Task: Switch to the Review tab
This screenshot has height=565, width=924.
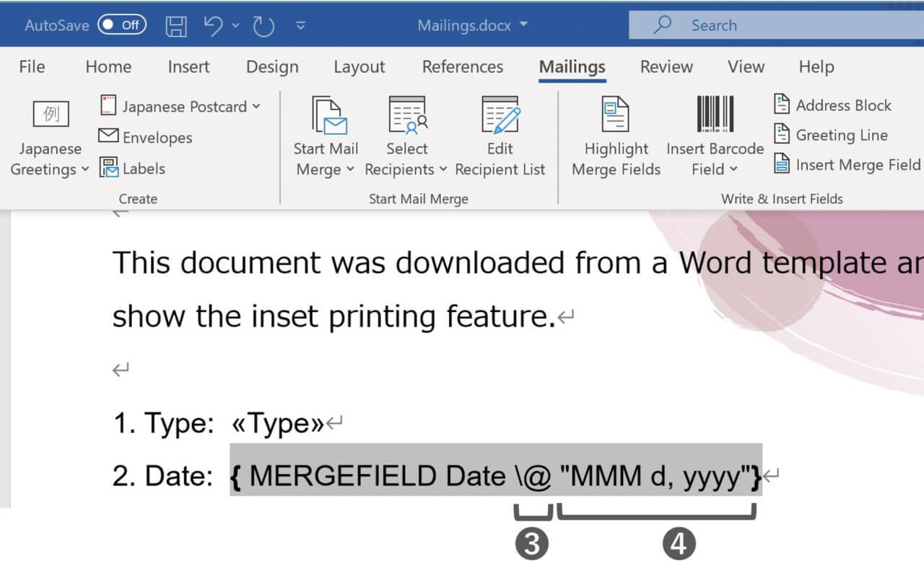Action: tap(666, 66)
